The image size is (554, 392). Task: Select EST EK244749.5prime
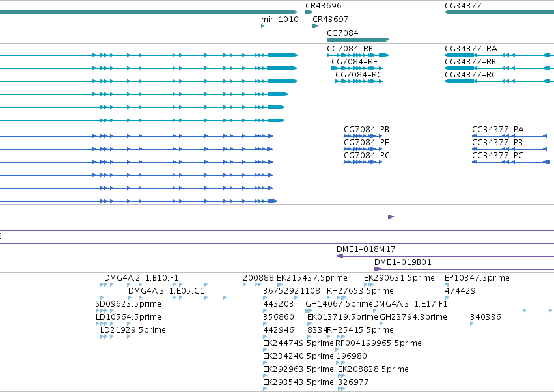[x=298, y=344]
